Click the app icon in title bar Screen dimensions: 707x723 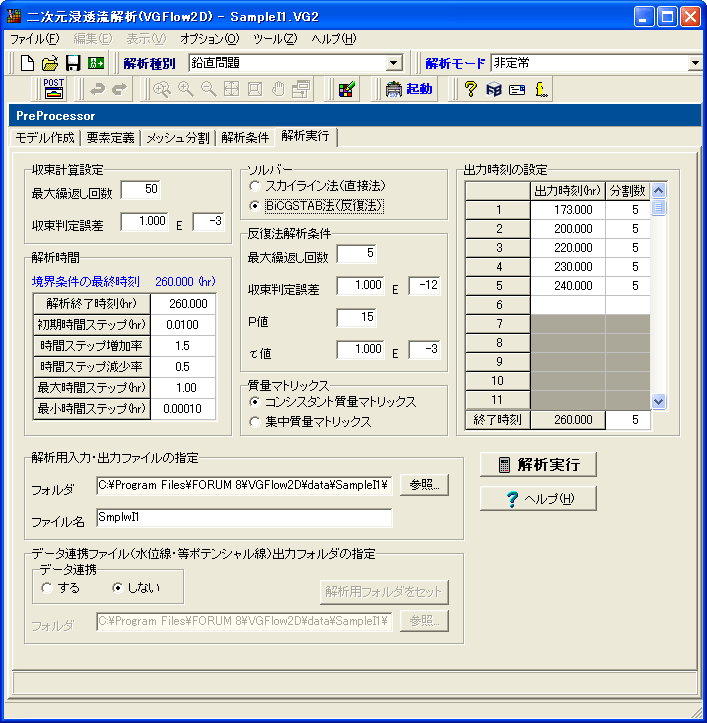[x=14, y=16]
